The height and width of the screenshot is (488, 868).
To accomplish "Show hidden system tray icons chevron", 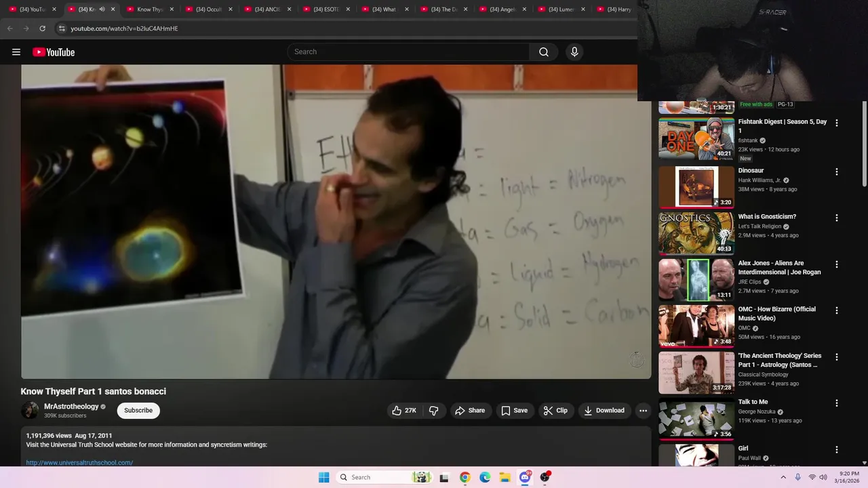I will [x=783, y=477].
